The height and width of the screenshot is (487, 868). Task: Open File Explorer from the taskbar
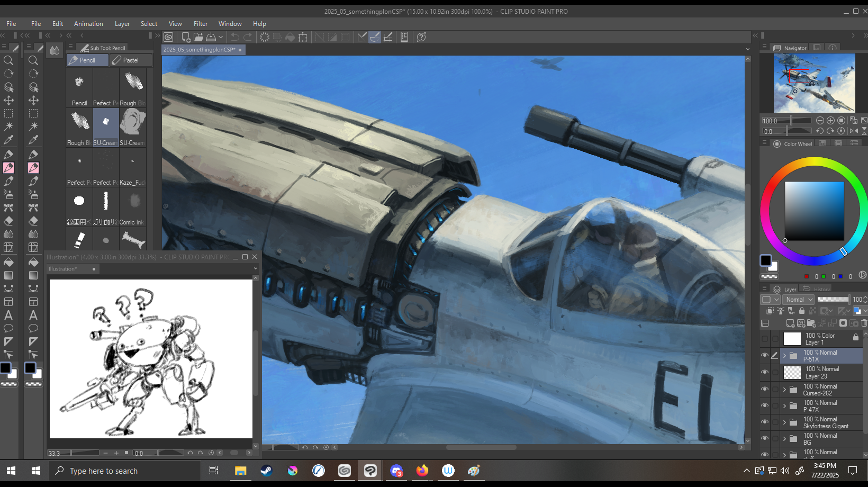coord(240,471)
